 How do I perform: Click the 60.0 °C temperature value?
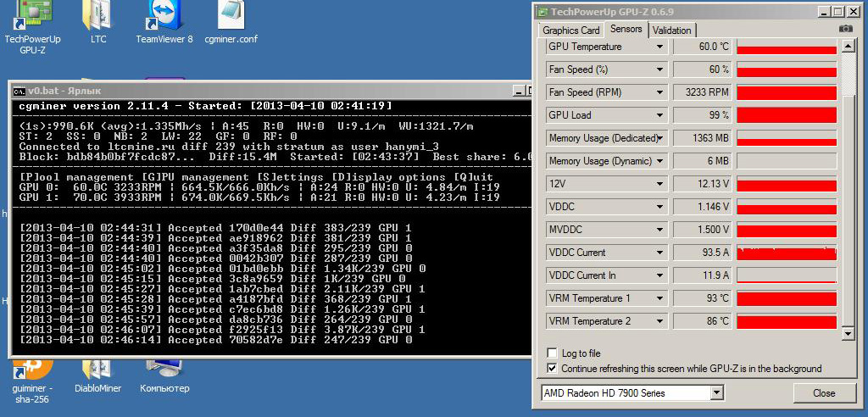[x=702, y=47]
